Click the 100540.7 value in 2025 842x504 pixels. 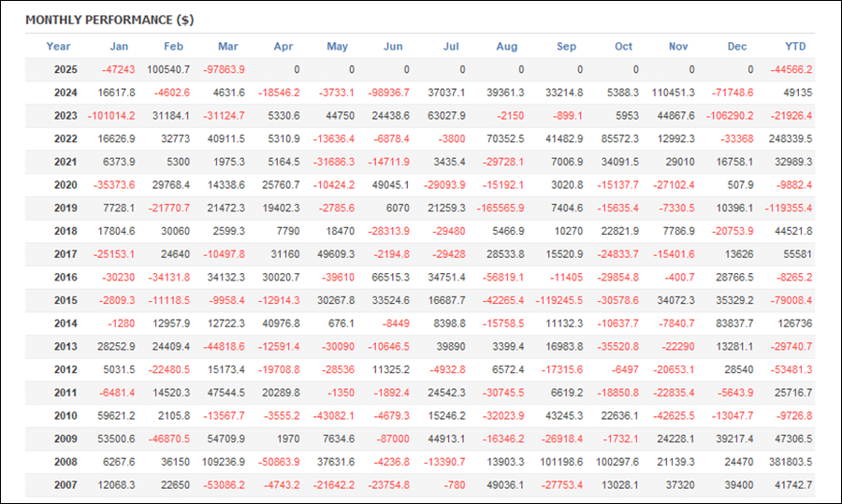[168, 70]
